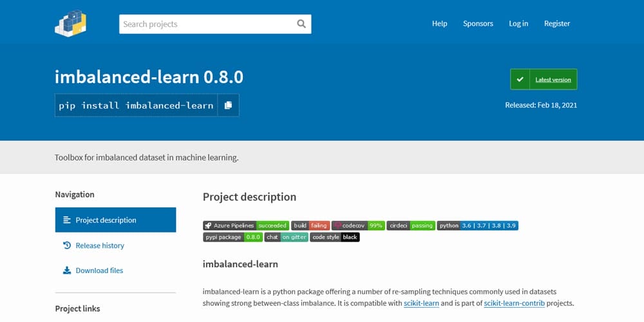Click the code style black badge

[x=335, y=237]
